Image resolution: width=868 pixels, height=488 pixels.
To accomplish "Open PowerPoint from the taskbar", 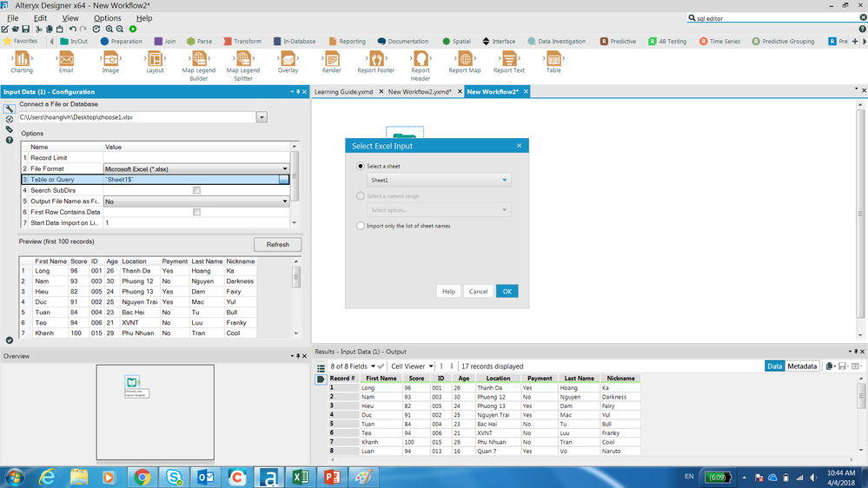I will (x=332, y=477).
